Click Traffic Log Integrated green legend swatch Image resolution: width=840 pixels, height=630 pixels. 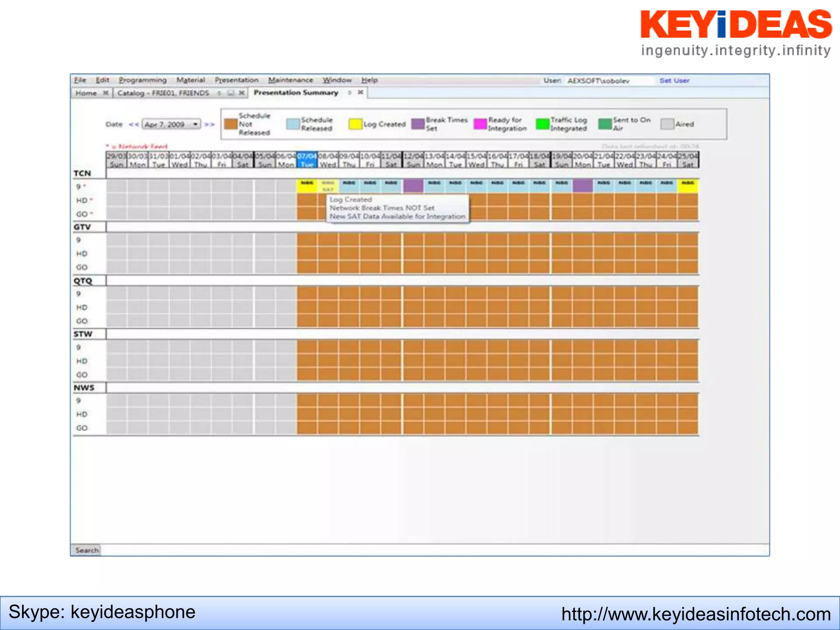543,124
